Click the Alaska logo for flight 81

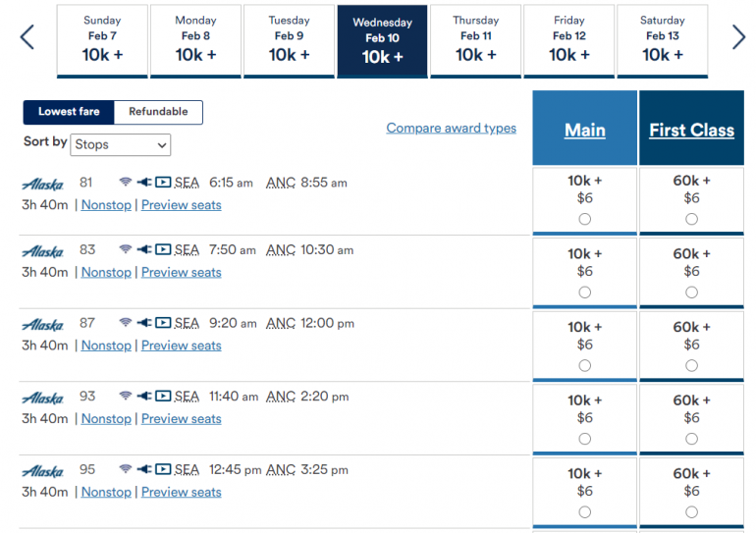point(42,184)
